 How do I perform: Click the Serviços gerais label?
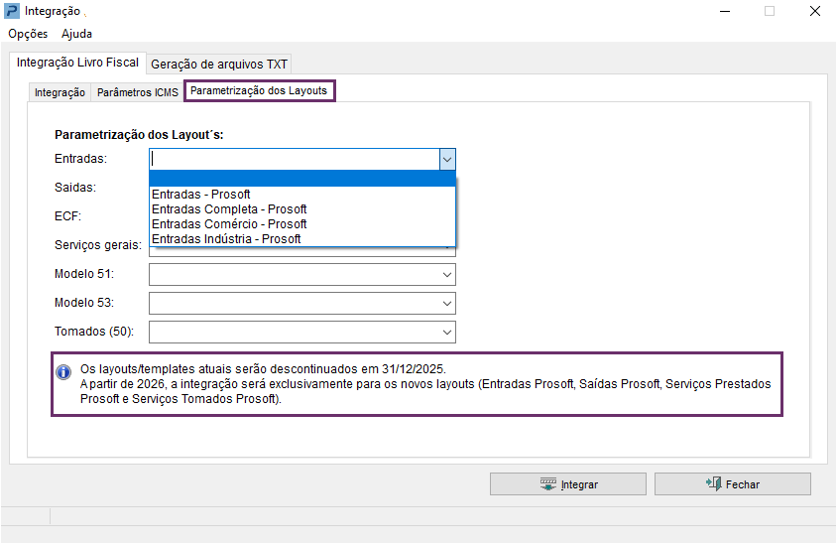(98, 245)
